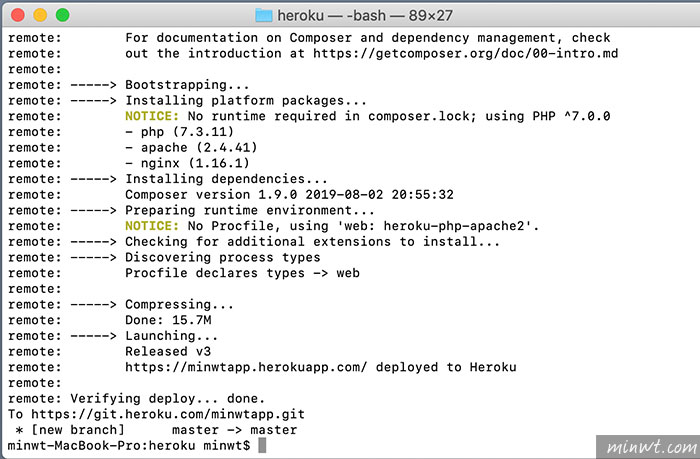Click the yellow NOTICE about missing Procfile
The width and height of the screenshot is (700, 459).
(152, 226)
